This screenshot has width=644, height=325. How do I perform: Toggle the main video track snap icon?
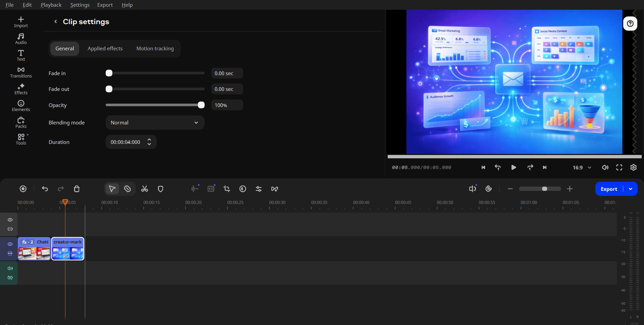tap(10, 254)
